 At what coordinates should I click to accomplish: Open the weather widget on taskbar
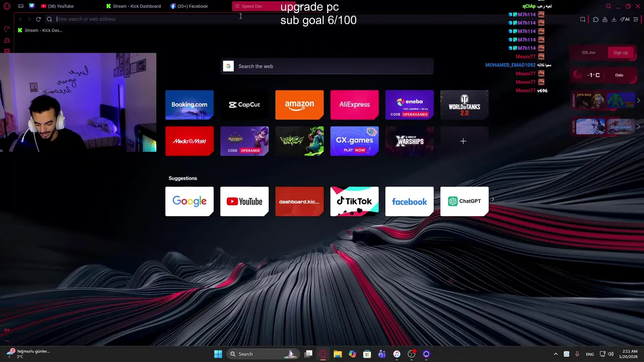pyautogui.click(x=29, y=353)
